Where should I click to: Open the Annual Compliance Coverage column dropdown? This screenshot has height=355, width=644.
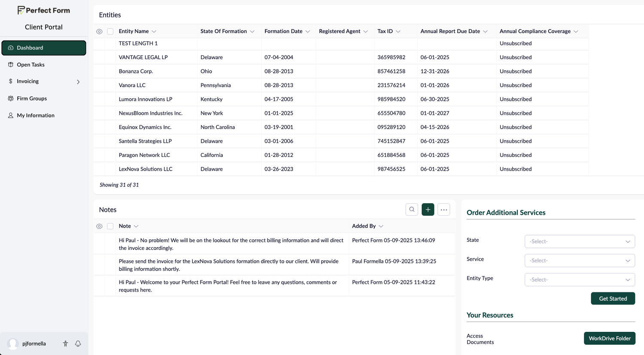(x=576, y=31)
